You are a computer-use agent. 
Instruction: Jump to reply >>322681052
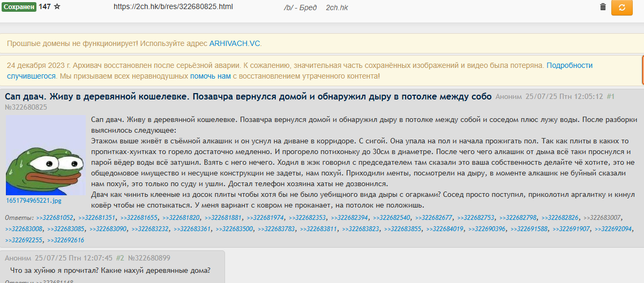55,218
